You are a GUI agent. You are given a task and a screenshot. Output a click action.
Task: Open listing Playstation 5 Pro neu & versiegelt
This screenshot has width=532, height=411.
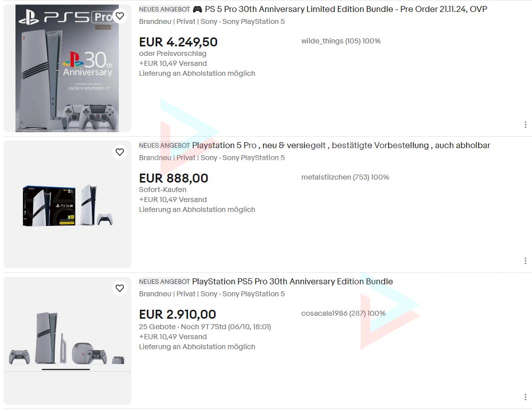[x=341, y=146]
